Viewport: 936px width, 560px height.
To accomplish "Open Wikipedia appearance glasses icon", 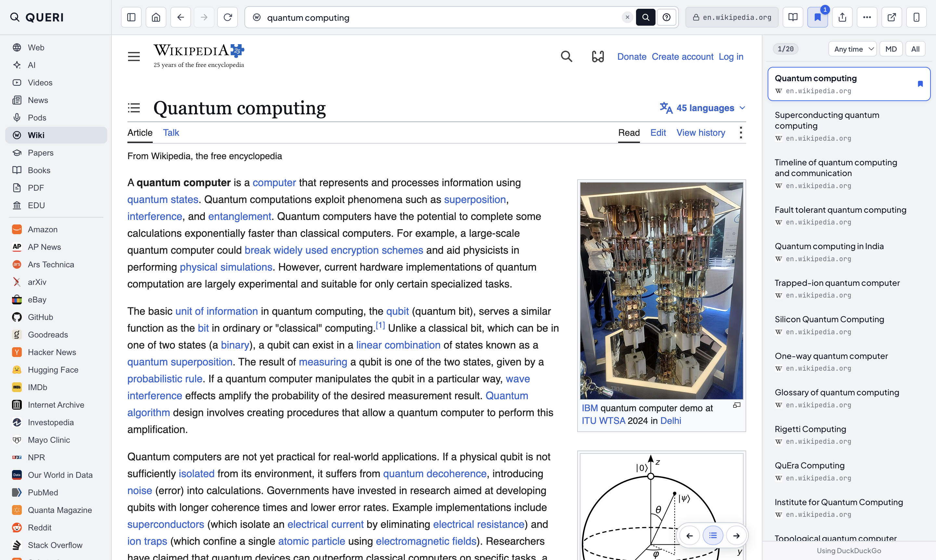I will 598,57.
